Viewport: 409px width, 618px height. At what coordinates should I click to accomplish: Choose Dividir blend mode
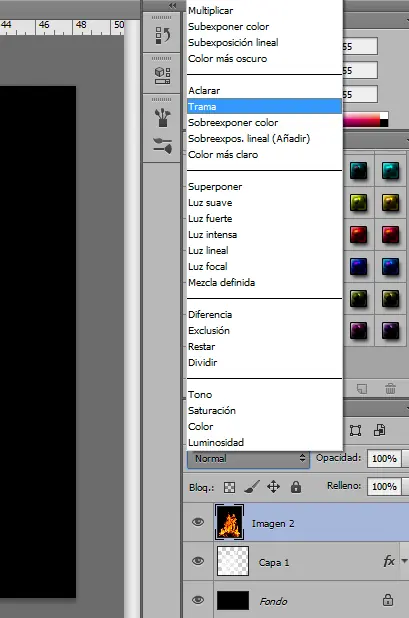coord(264,363)
